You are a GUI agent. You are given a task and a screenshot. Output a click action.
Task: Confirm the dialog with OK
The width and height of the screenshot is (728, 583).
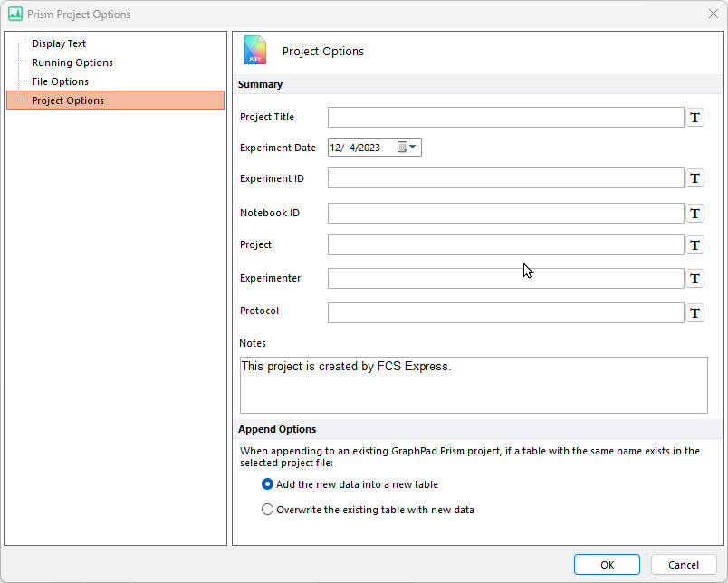point(607,564)
